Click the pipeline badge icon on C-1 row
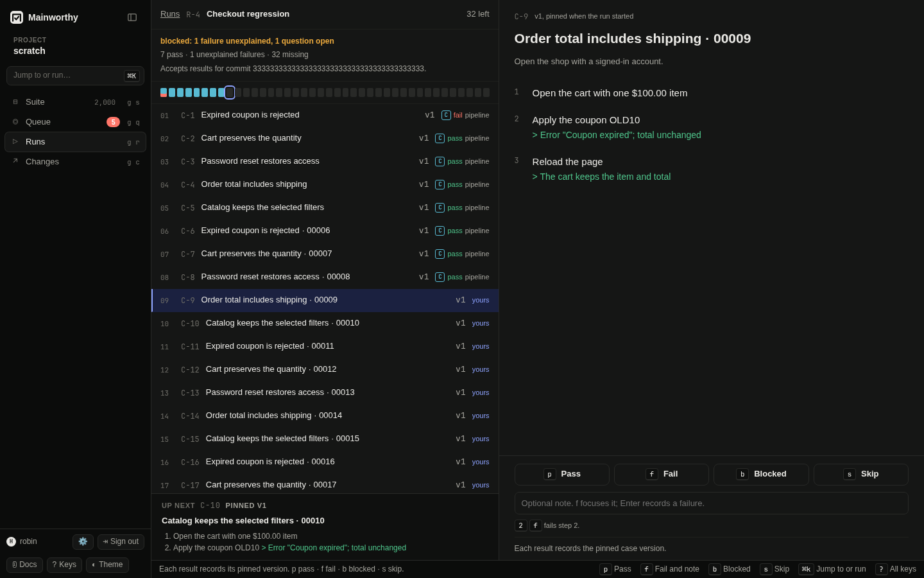The image size is (924, 578). coord(446,116)
